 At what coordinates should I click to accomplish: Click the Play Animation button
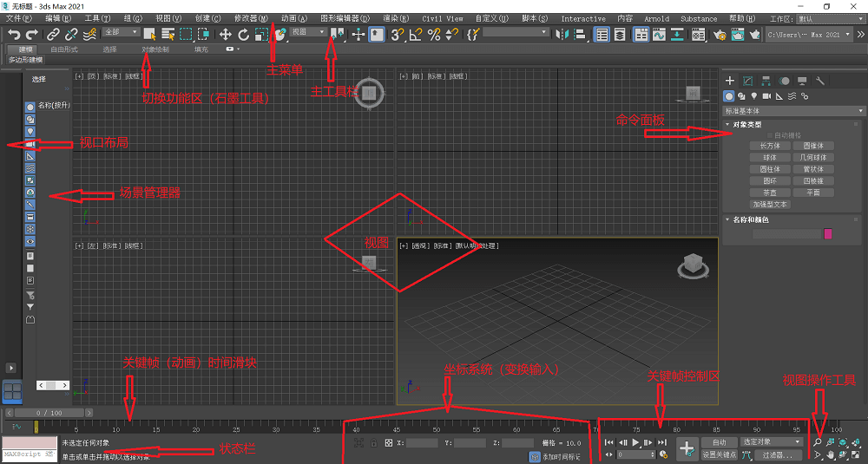point(635,442)
